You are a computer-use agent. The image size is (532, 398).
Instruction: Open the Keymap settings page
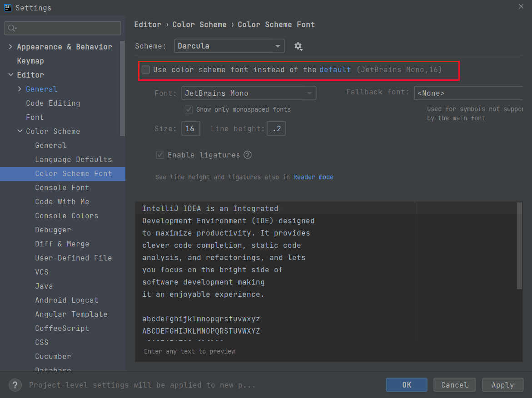point(30,61)
